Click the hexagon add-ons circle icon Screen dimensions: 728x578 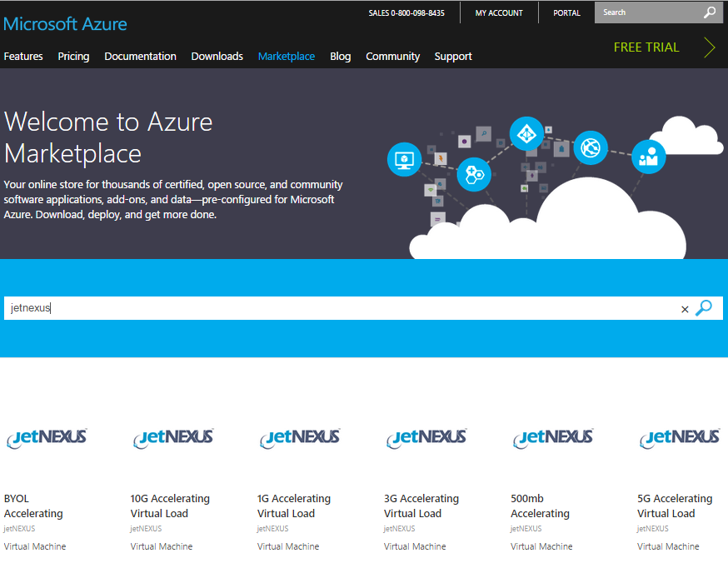(x=474, y=175)
